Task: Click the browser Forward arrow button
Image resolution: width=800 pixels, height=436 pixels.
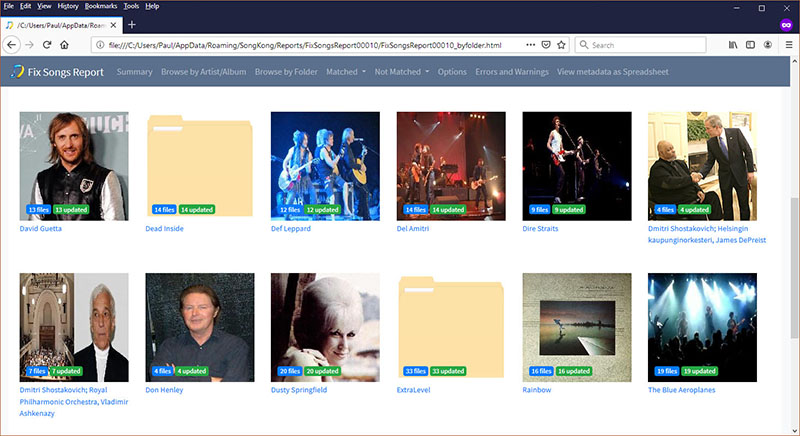Action: (x=29, y=45)
